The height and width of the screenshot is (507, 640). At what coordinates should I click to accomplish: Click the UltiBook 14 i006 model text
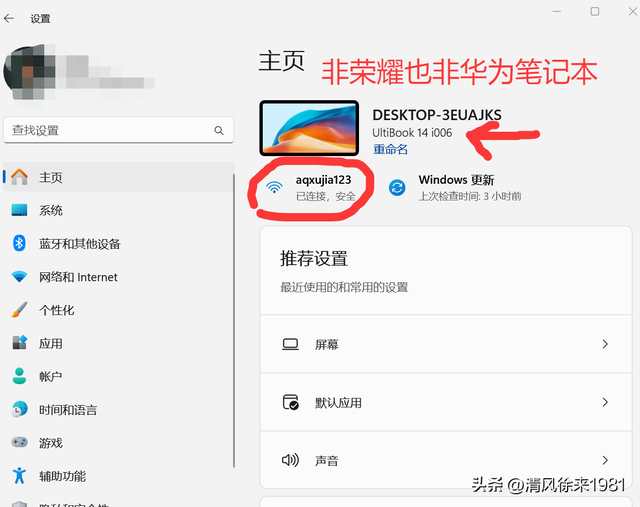(x=412, y=133)
